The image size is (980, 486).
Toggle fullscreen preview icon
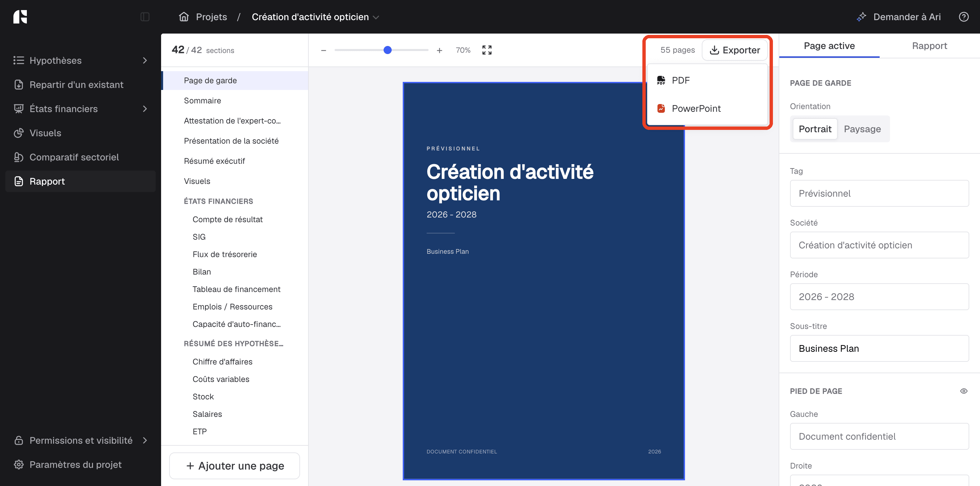(x=487, y=50)
